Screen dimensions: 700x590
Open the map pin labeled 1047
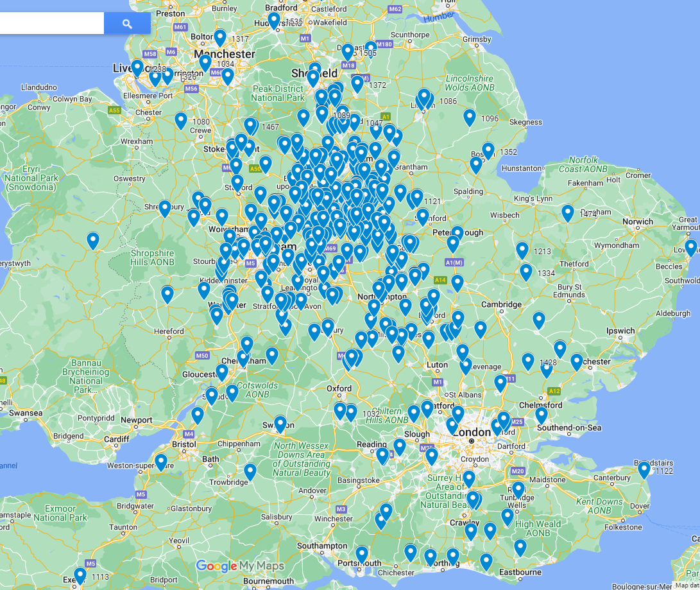[354, 122]
